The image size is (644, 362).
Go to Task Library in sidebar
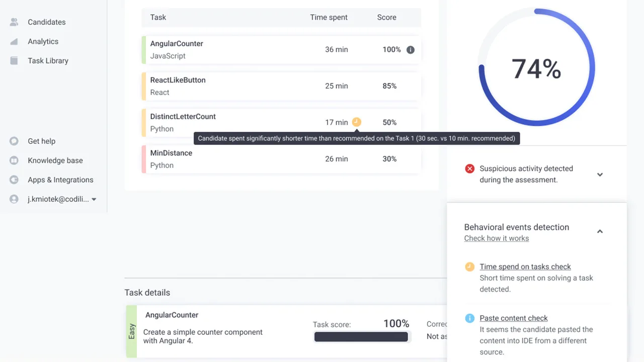[x=48, y=61]
